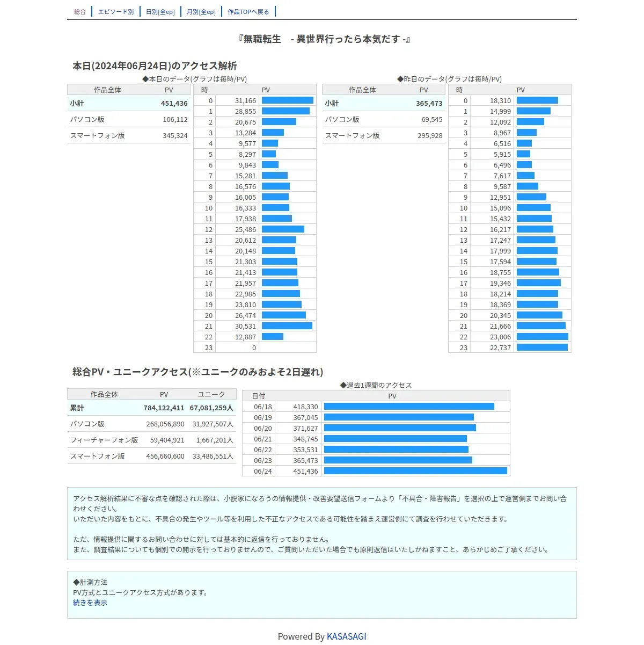Select フィーチャーフォン版 PV 59,404,921

click(167, 440)
